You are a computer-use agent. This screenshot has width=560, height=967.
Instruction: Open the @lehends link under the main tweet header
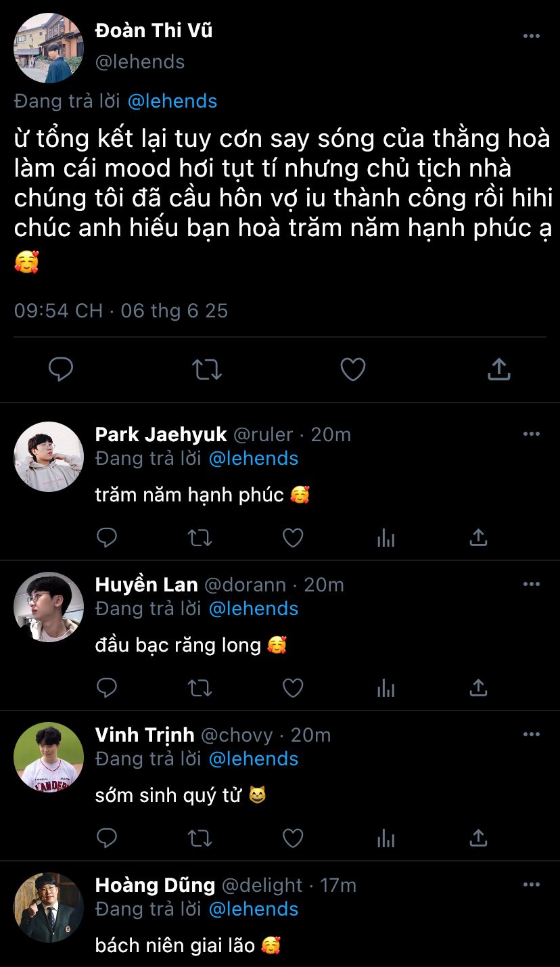coord(172,101)
